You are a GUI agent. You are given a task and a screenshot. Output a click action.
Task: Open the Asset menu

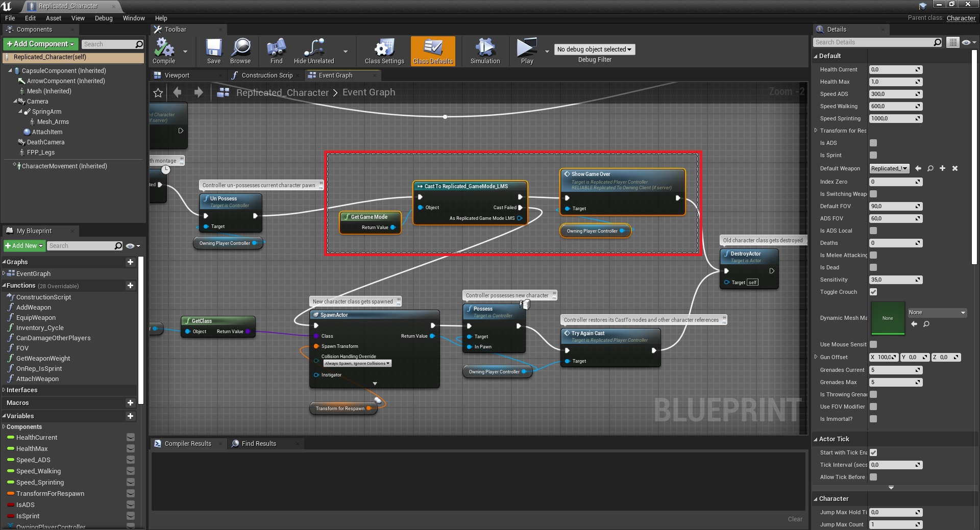click(x=53, y=18)
